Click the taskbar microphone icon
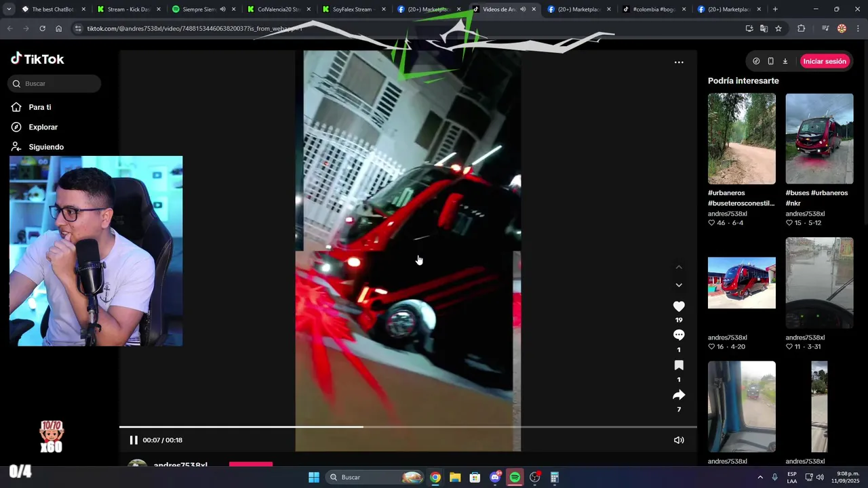This screenshot has height=488, width=868. coord(775,477)
